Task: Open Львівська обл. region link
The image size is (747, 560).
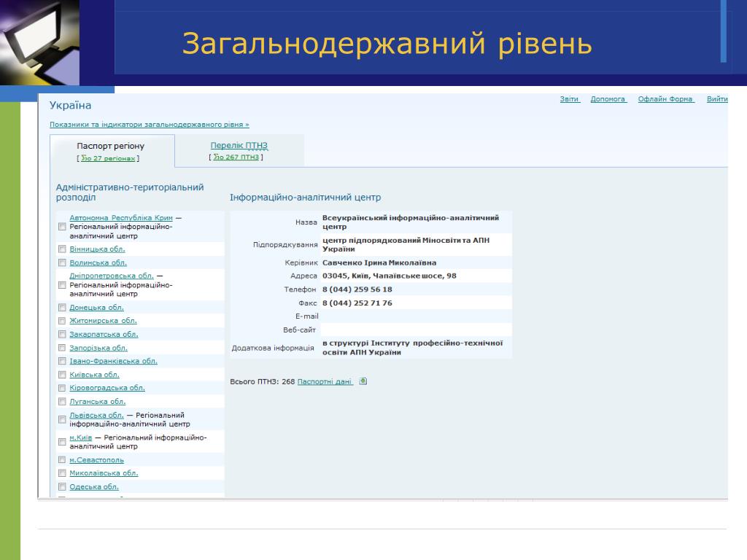Action: pyautogui.click(x=97, y=415)
